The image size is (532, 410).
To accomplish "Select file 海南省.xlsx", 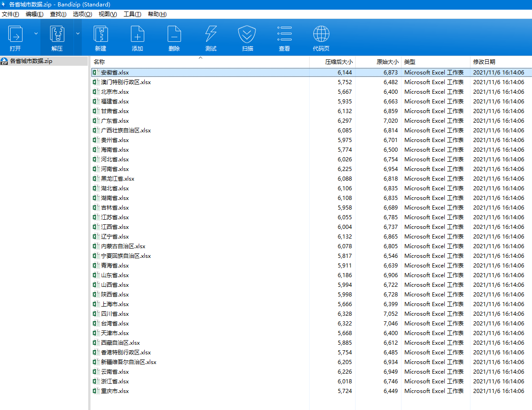I will tap(115, 150).
